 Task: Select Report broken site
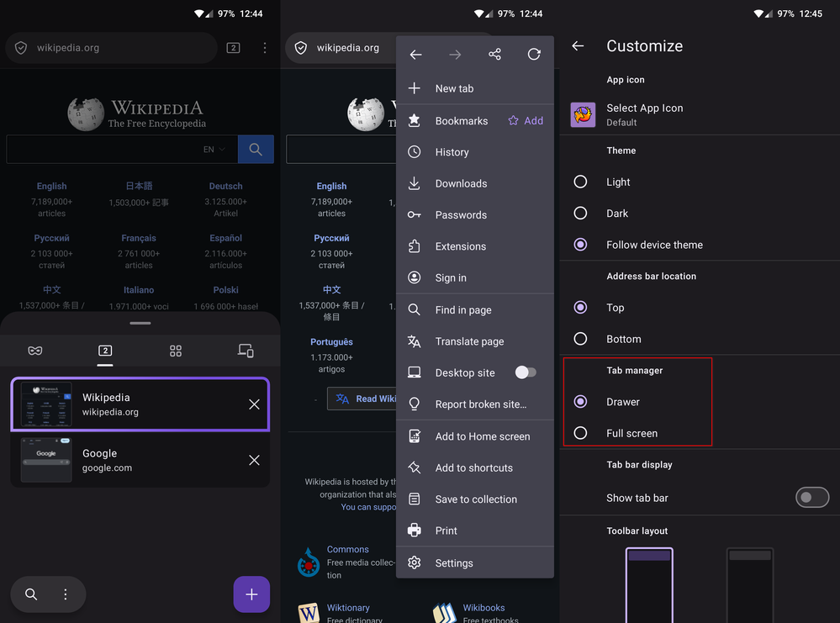(474, 404)
